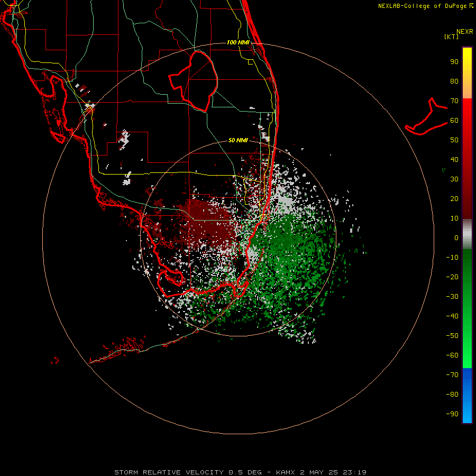Click the Storm Relative Velocity product caption
476x476 pixels.
(x=240, y=472)
